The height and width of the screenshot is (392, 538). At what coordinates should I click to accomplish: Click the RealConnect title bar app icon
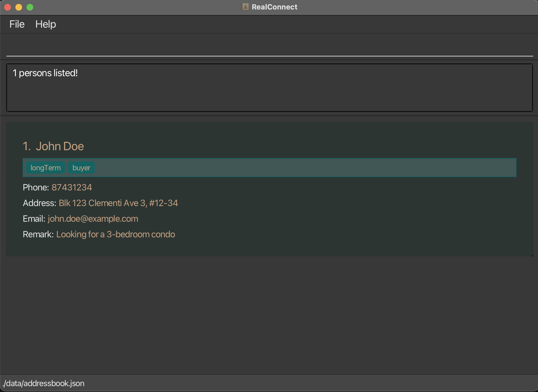point(245,7)
